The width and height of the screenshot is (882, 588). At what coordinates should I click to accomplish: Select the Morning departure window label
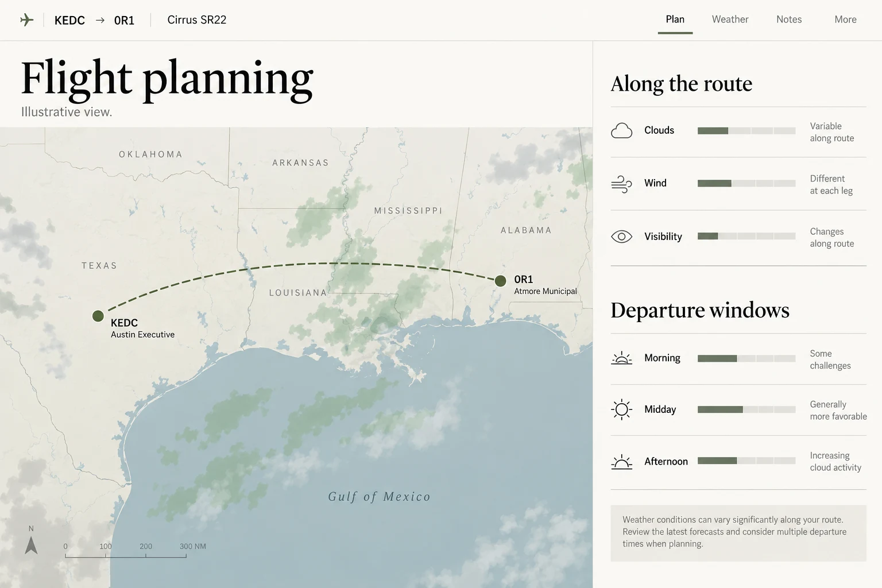662,358
